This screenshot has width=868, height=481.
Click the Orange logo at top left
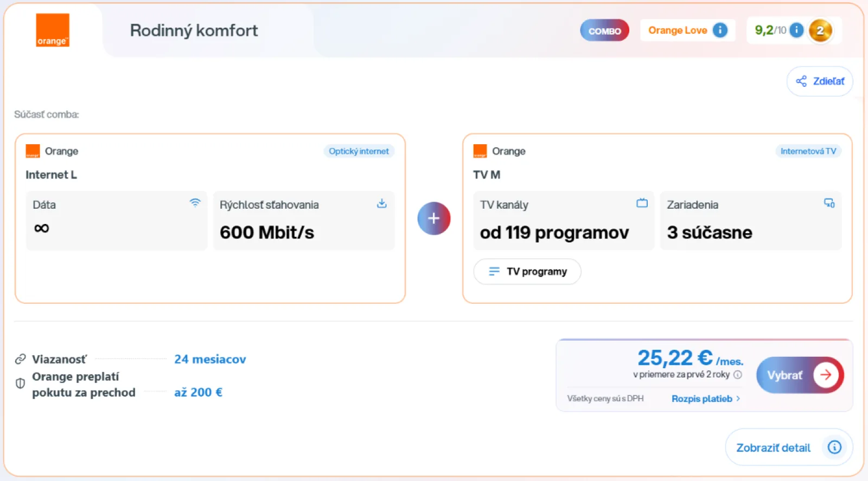pyautogui.click(x=53, y=30)
